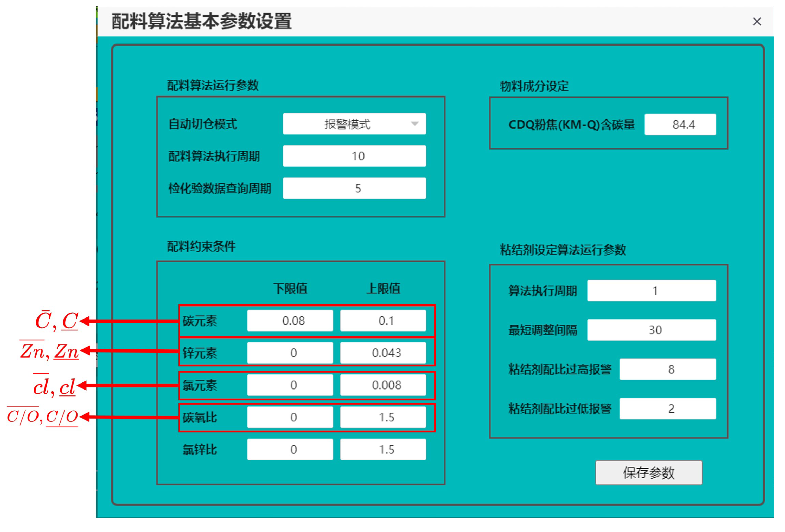Close the 配料算法基本参数设置 dialog
785x532 pixels.
pyautogui.click(x=757, y=22)
